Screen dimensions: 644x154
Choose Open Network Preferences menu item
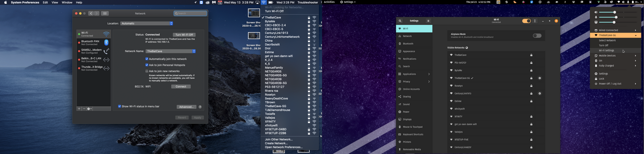click(284, 147)
